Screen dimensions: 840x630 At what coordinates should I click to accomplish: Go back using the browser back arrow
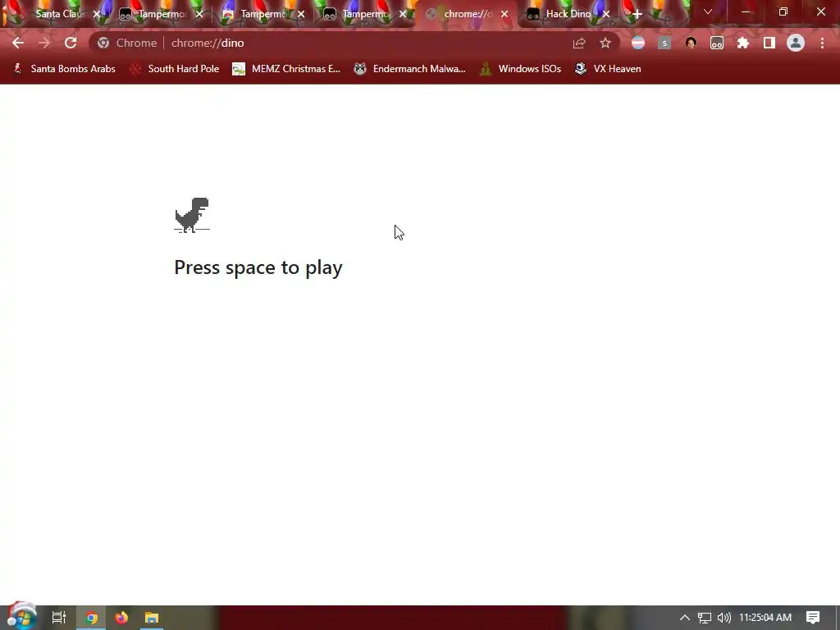(x=18, y=43)
